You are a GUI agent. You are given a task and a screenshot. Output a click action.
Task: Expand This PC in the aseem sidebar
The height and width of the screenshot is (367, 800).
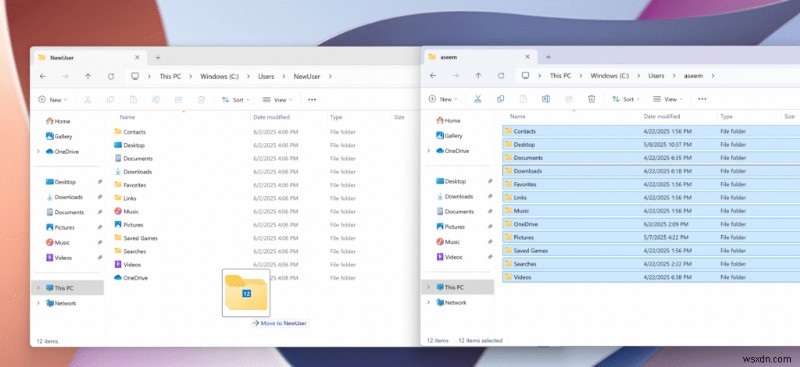(428, 287)
